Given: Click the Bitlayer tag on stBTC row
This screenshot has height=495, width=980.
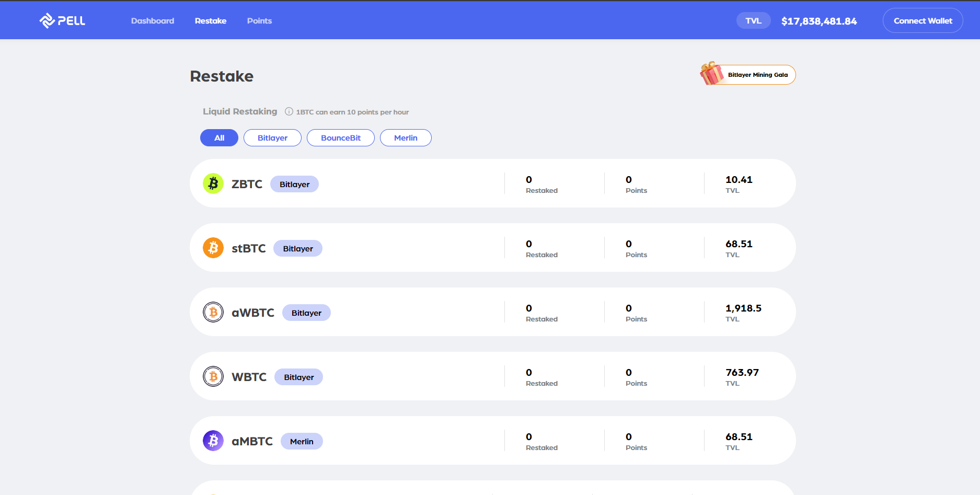Looking at the screenshot, I should 298,248.
